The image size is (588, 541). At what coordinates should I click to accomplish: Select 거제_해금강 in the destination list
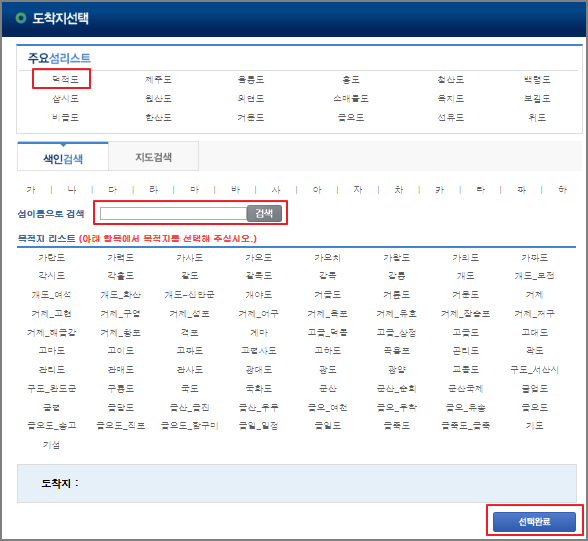point(52,333)
